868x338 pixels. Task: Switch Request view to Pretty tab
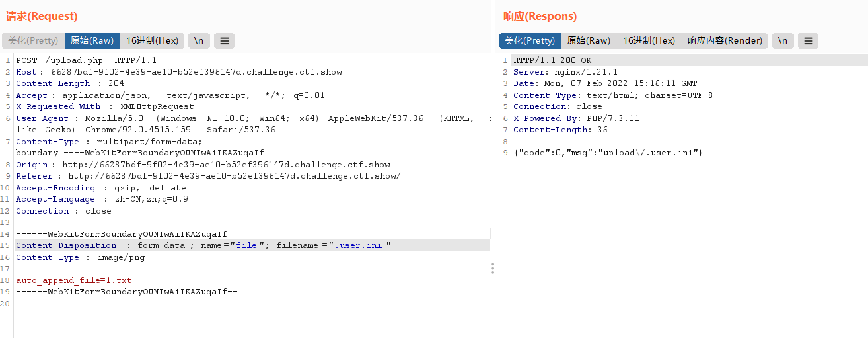click(x=33, y=40)
